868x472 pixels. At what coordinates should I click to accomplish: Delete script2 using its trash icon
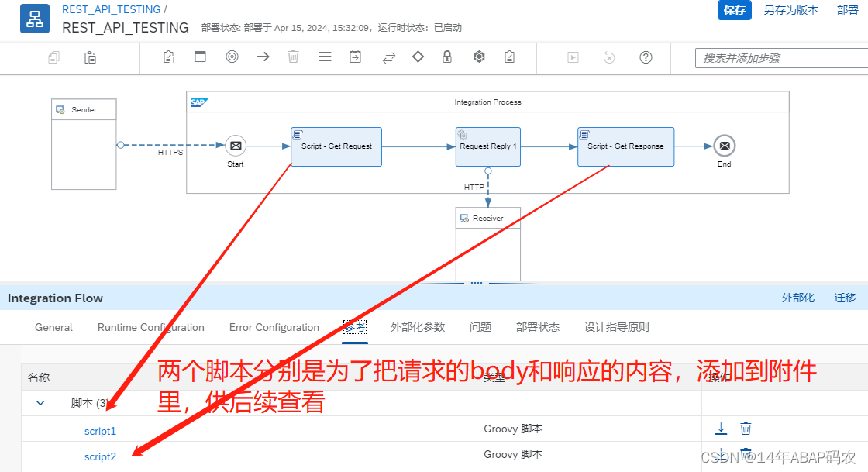(x=745, y=455)
